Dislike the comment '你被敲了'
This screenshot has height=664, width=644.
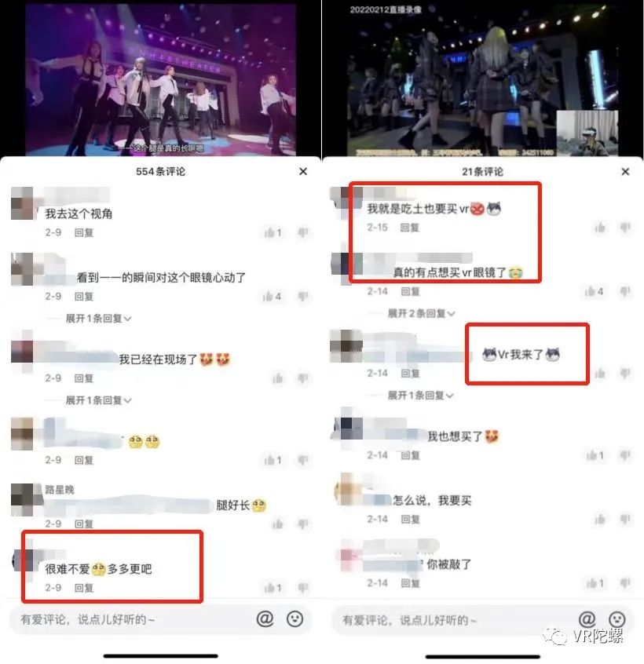tap(625, 583)
